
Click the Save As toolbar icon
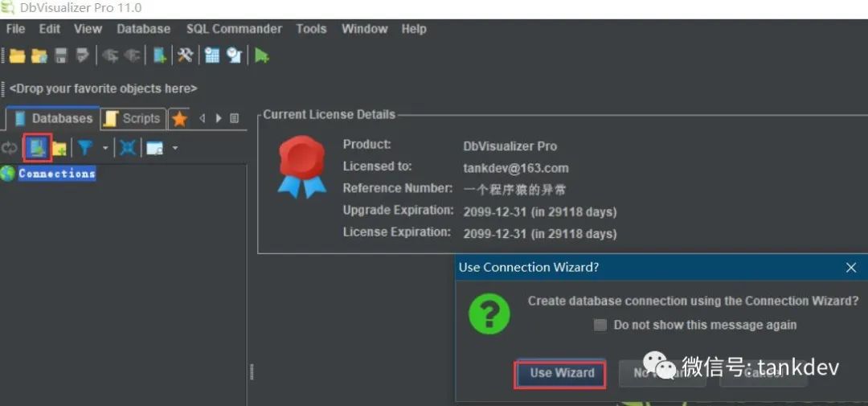point(83,55)
